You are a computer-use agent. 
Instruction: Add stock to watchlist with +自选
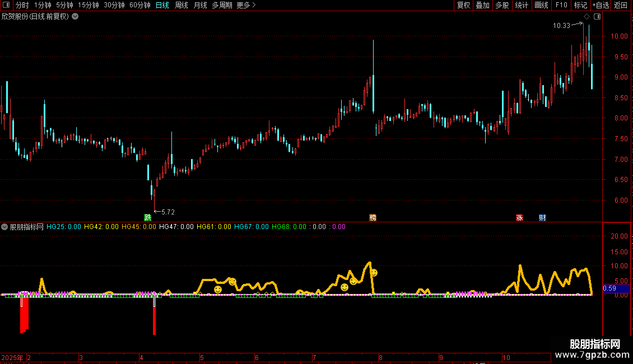(601, 5)
